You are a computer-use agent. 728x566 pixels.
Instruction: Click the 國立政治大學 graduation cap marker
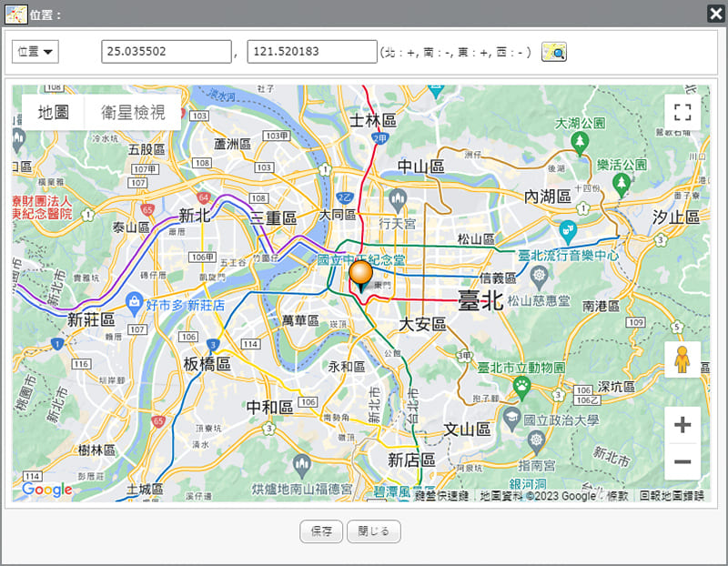click(511, 419)
